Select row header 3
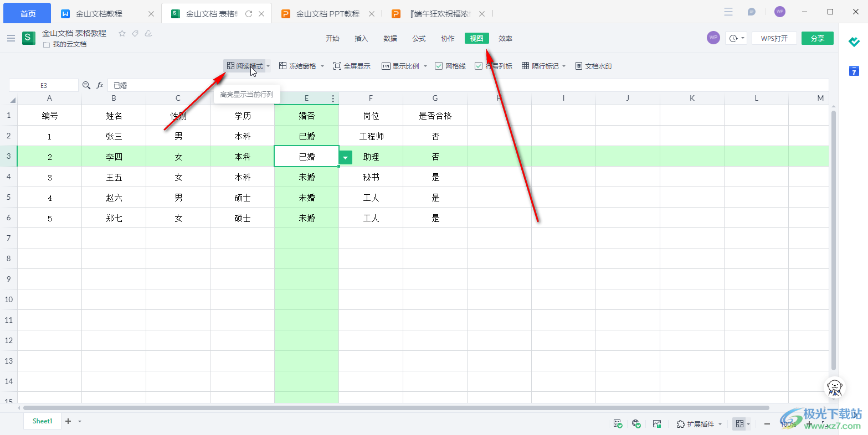Screen dimensions: 868x435 tap(9, 157)
